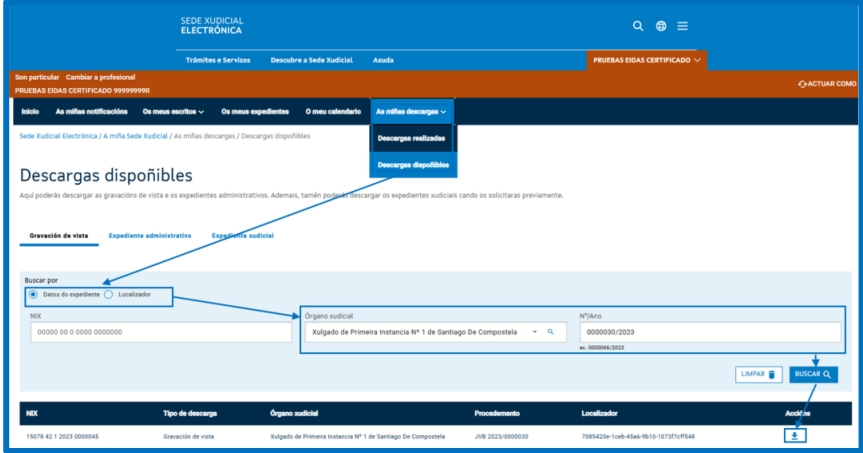Screen dimensions: 863x453
Task: Choose Descargas realizadas from the menu
Action: point(411,137)
